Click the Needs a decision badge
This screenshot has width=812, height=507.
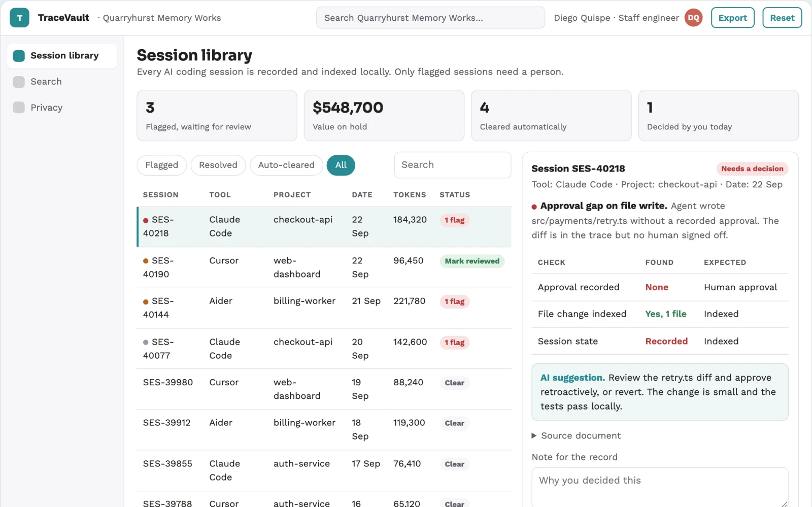[x=752, y=168]
